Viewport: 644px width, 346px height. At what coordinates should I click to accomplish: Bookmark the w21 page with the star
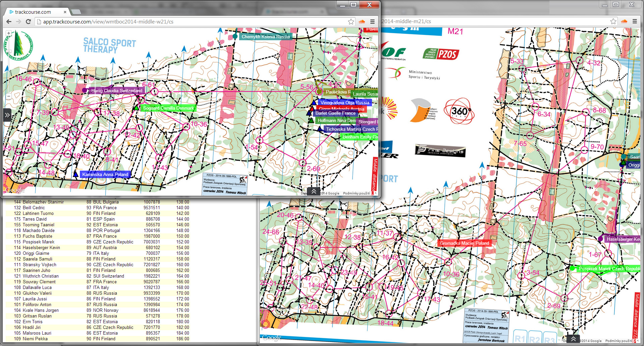click(x=351, y=21)
